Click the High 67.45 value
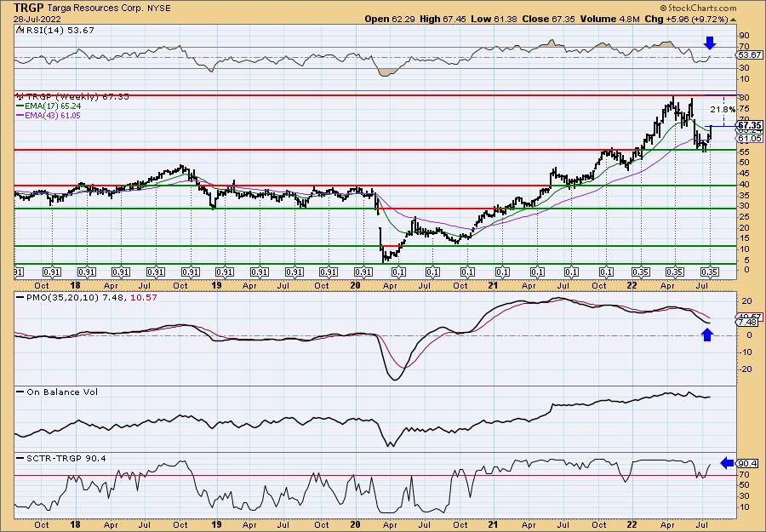The image size is (766, 532). (442, 19)
